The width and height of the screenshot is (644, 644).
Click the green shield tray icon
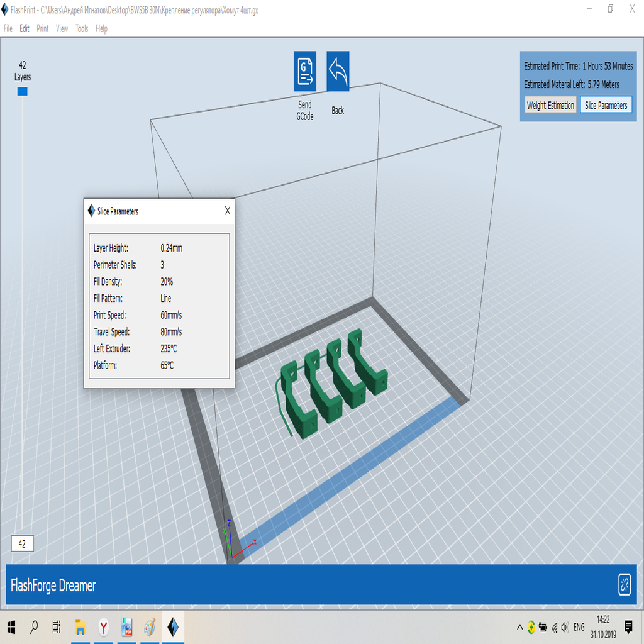click(531, 627)
